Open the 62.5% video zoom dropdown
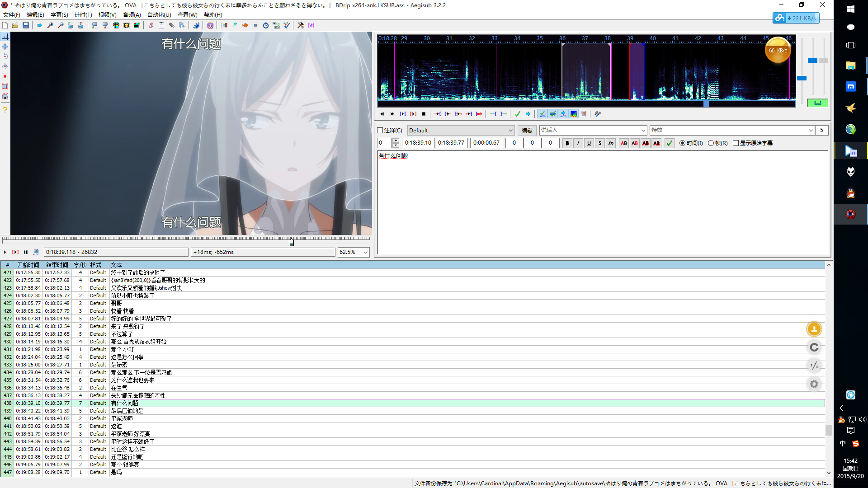868x488 pixels. [365, 252]
